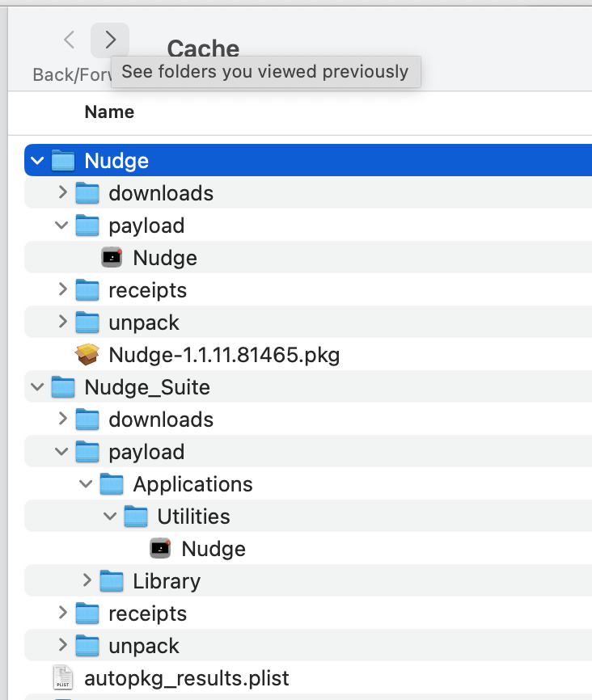The image size is (592, 700).
Task: Click the downloads folder icon under Nudge
Action: (x=87, y=192)
